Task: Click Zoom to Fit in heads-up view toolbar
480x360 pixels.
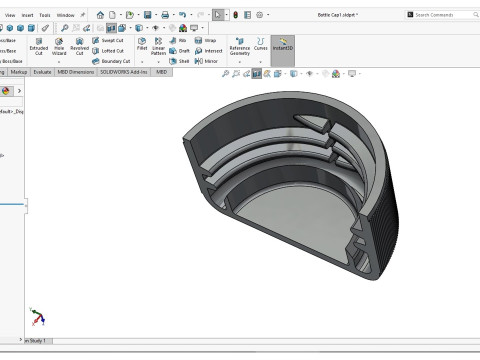Action: point(226,74)
